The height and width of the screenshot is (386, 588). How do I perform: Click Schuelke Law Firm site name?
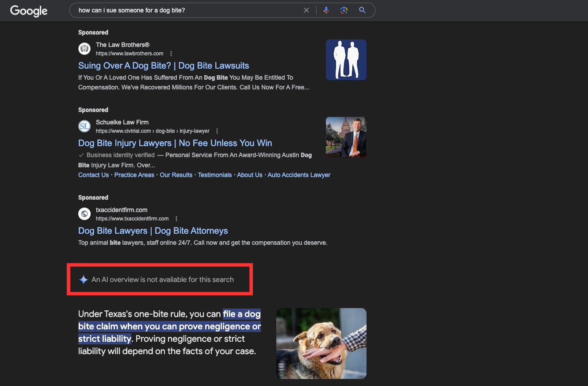pos(122,122)
